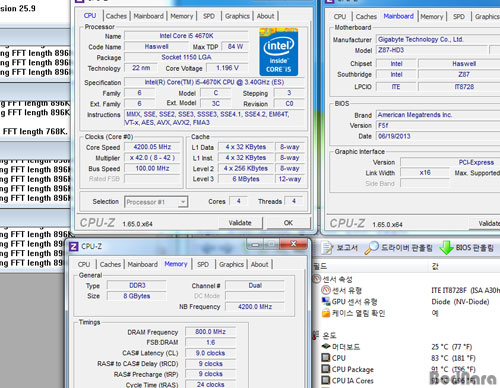Click the 필드 column header

click(321, 266)
